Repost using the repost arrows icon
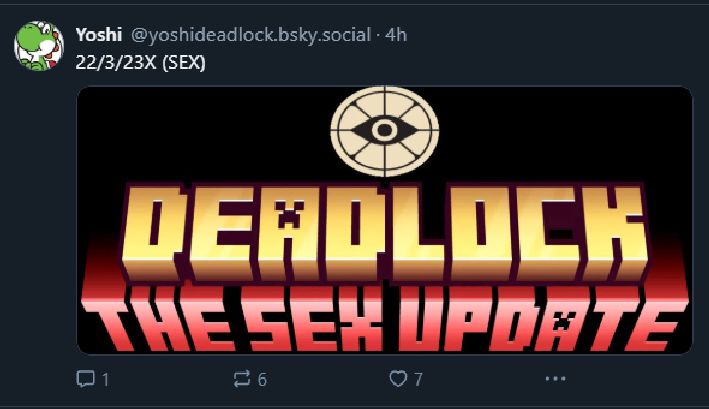The height and width of the screenshot is (409, 709). click(242, 379)
